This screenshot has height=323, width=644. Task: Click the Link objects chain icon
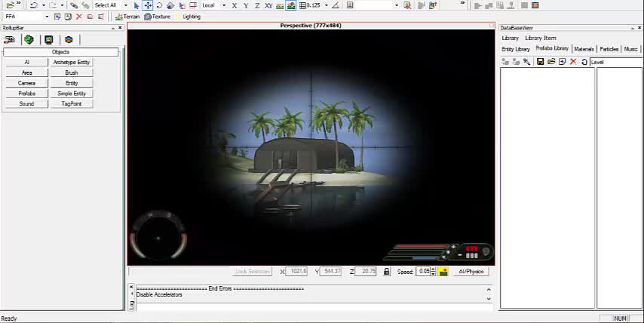73,5
